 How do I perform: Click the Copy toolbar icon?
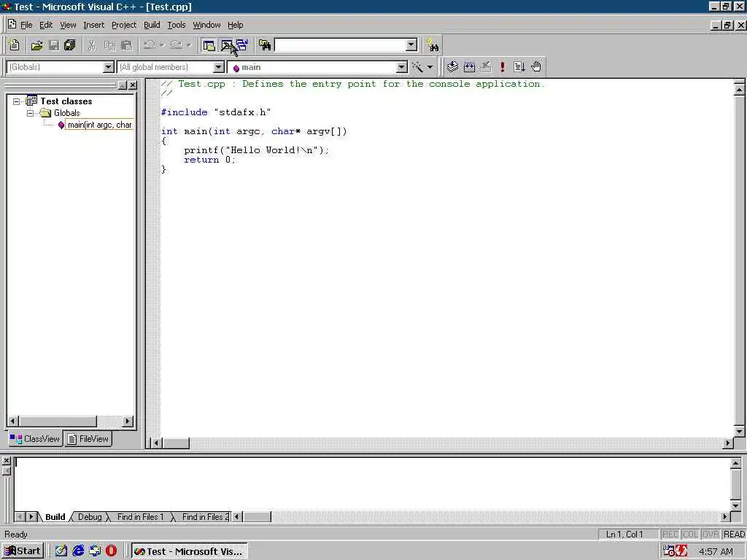pyautogui.click(x=109, y=45)
